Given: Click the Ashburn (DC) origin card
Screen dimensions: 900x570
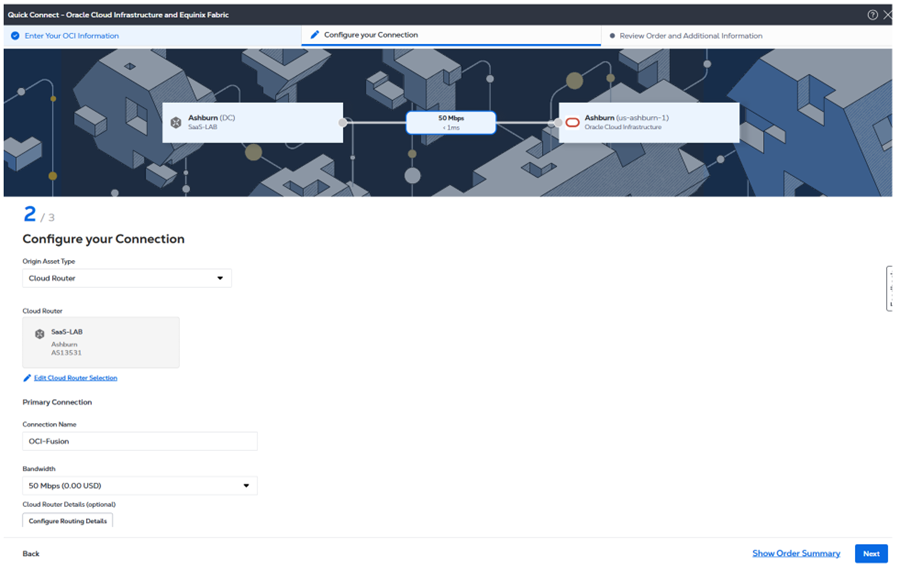Looking at the screenshot, I should point(253,122).
